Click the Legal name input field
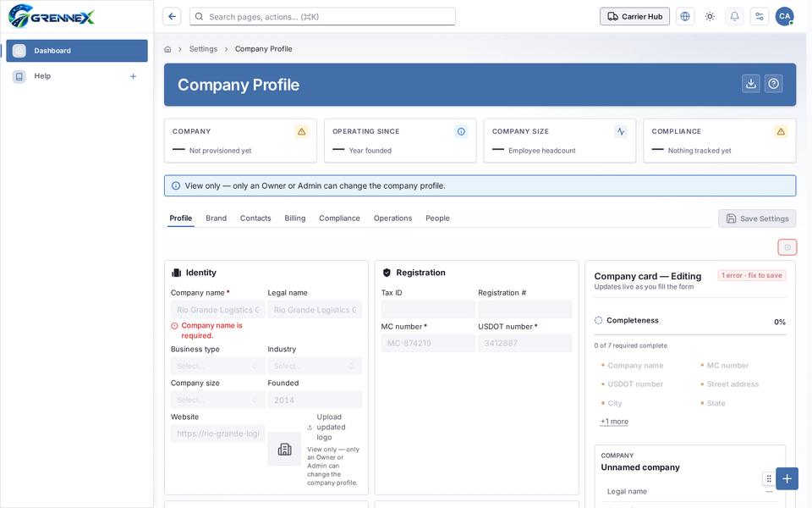The width and height of the screenshot is (812, 508). click(315, 310)
